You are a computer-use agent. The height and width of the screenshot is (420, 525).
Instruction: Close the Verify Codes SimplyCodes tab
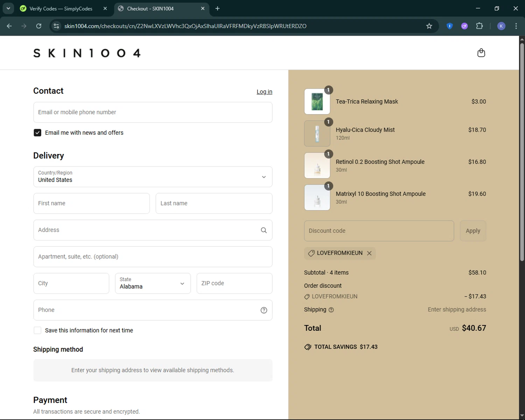tap(105, 8)
